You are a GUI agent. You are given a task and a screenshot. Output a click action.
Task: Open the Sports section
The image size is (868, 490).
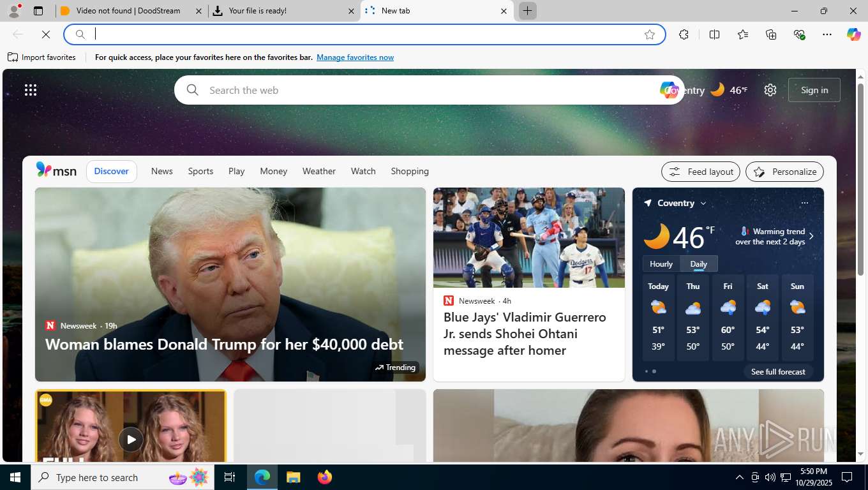(x=200, y=171)
